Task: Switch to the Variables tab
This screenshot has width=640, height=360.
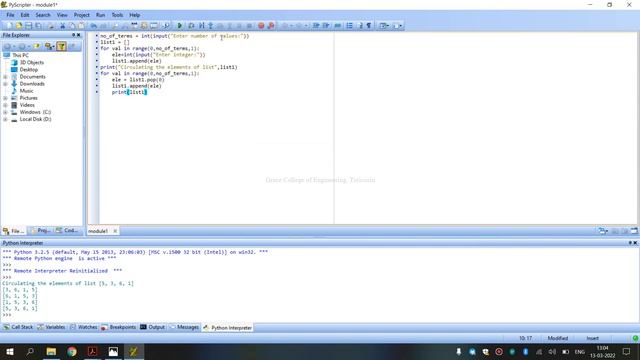Action: pyautogui.click(x=51, y=327)
